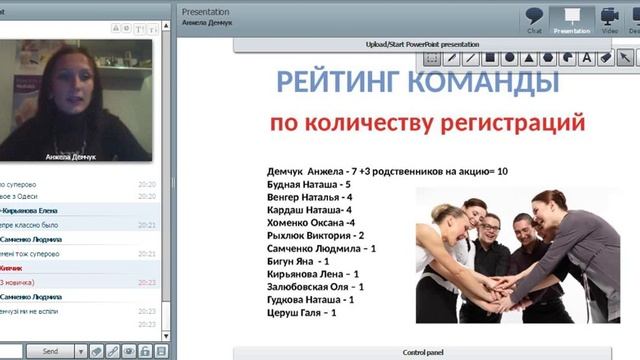
Task: Switch to the Presentation tab
Action: [x=572, y=20]
